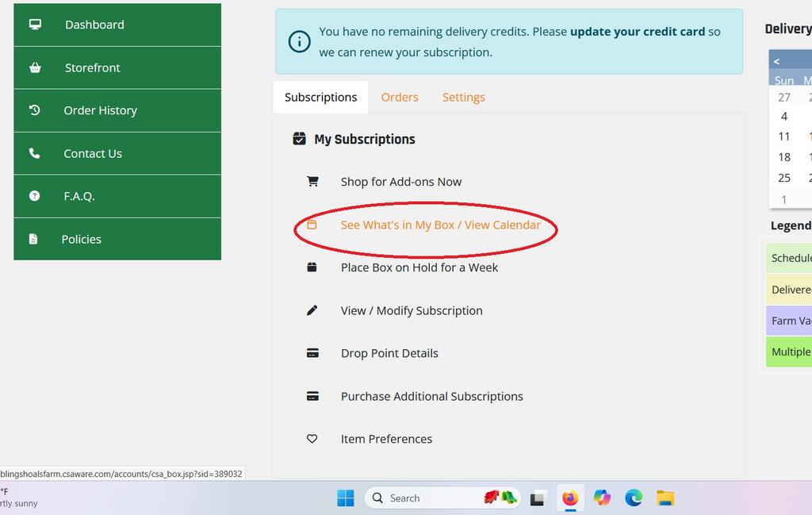Click the Dashboard monitor icon

(x=35, y=25)
